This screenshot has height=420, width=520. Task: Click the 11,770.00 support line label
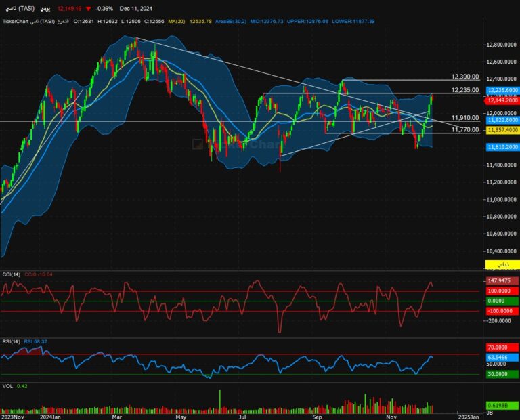[x=465, y=129]
